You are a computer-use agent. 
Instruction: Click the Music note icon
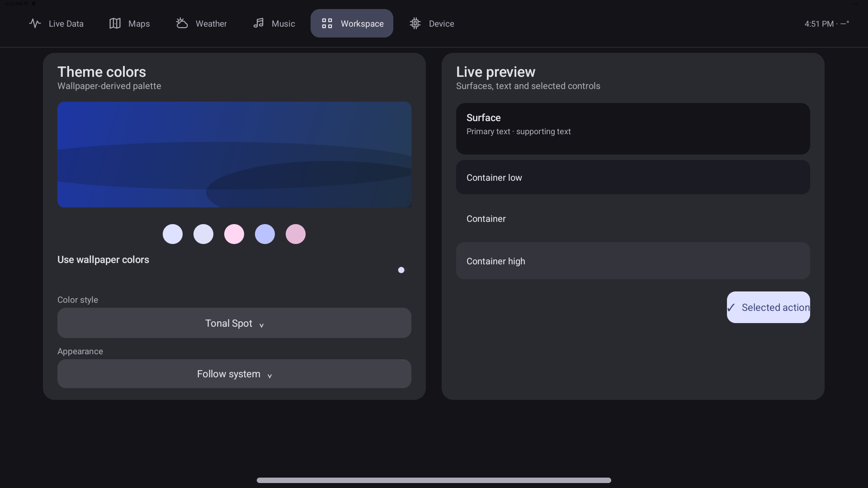point(258,23)
